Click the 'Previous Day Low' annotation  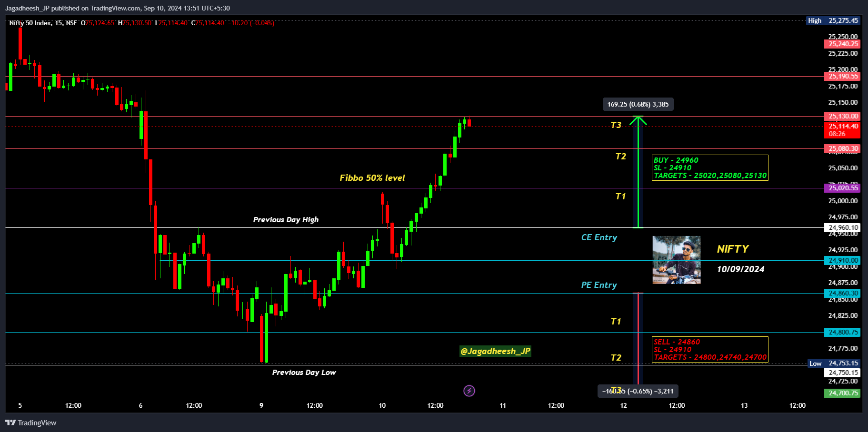[x=304, y=372]
